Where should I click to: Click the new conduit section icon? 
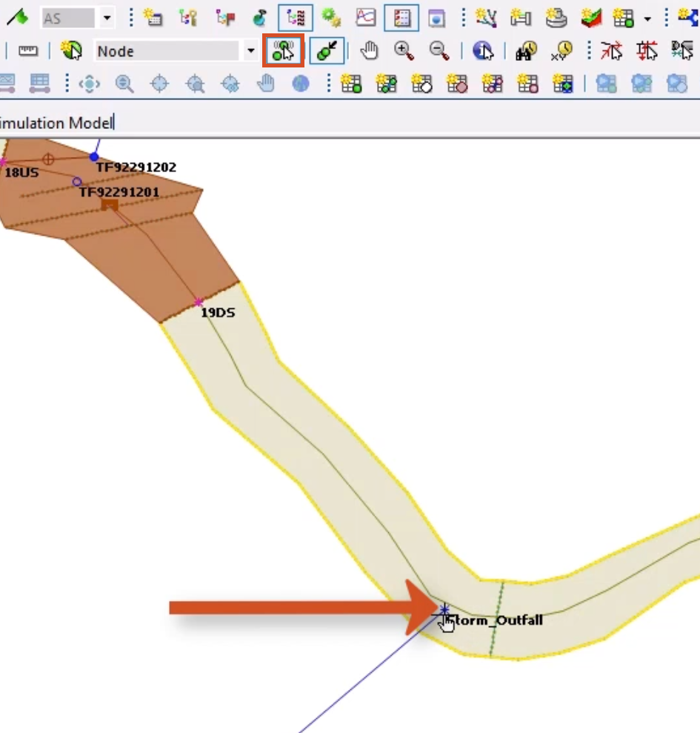pyautogui.click(x=521, y=18)
